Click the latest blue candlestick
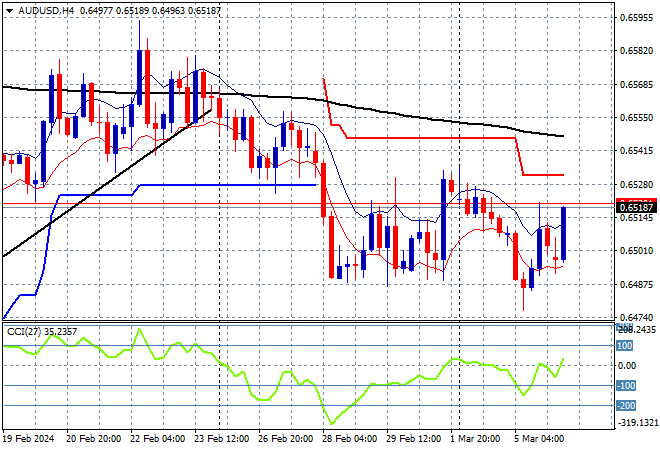The height and width of the screenshot is (450, 660). pyautogui.click(x=565, y=234)
